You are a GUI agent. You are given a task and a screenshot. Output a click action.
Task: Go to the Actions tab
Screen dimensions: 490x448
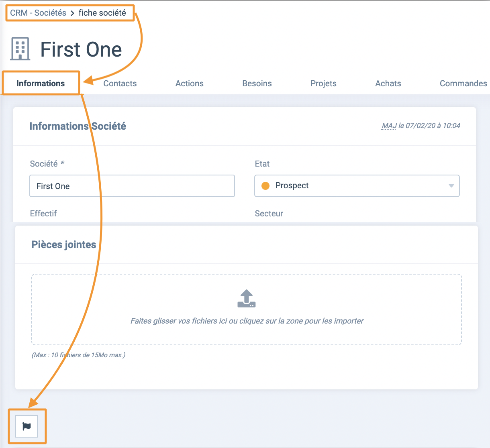[190, 83]
